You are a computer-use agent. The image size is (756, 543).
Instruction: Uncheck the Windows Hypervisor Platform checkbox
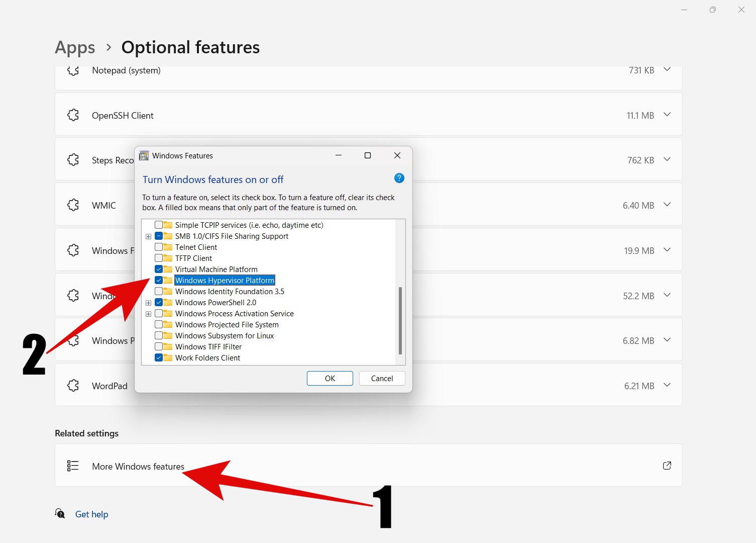tap(159, 280)
